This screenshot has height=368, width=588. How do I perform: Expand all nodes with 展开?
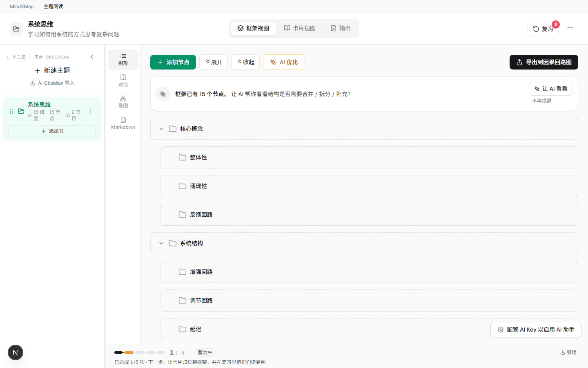[214, 62]
